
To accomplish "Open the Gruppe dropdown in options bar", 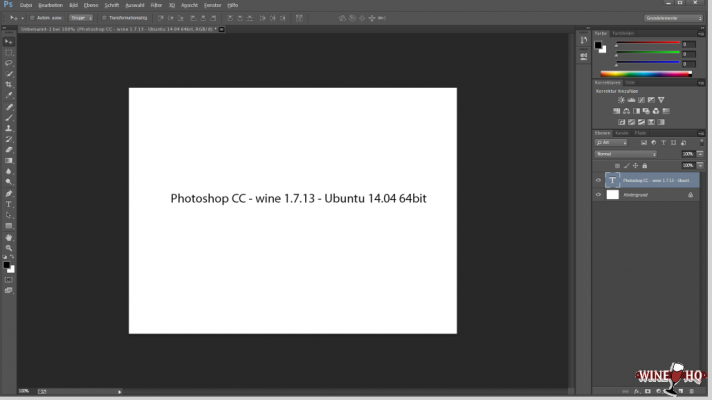I will pos(81,18).
